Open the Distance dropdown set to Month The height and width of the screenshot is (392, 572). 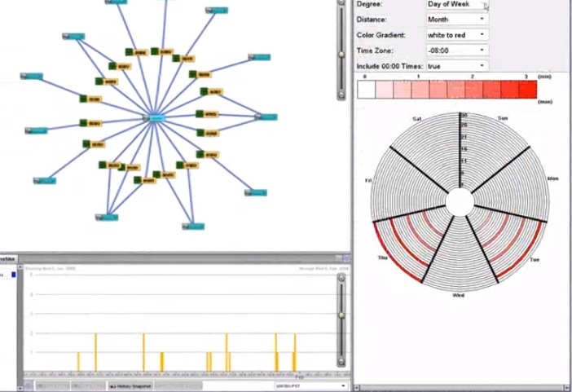(457, 20)
